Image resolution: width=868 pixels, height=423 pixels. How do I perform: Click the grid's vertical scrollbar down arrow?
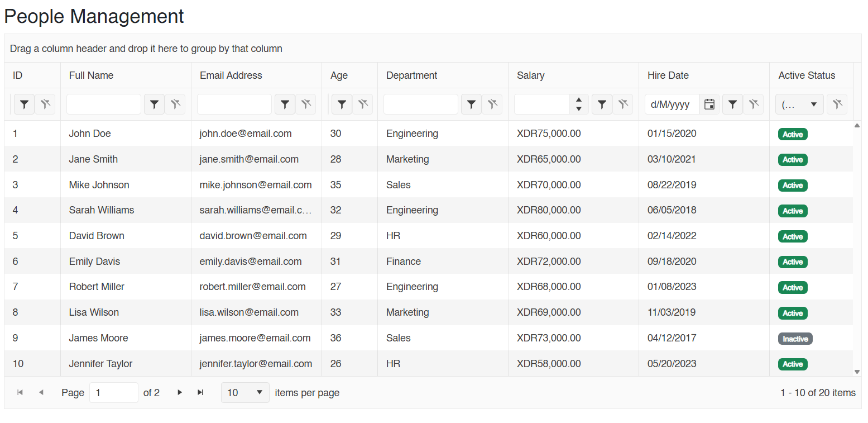pyautogui.click(x=857, y=370)
